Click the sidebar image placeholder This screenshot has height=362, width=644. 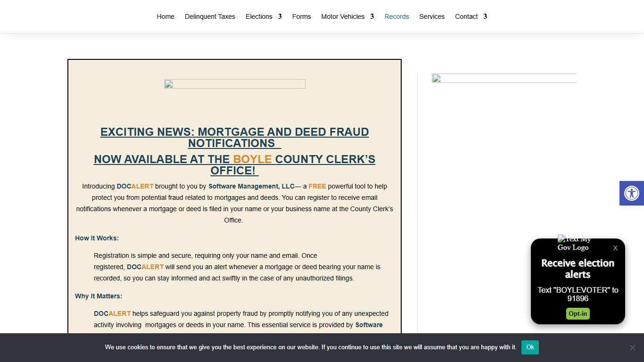click(504, 78)
